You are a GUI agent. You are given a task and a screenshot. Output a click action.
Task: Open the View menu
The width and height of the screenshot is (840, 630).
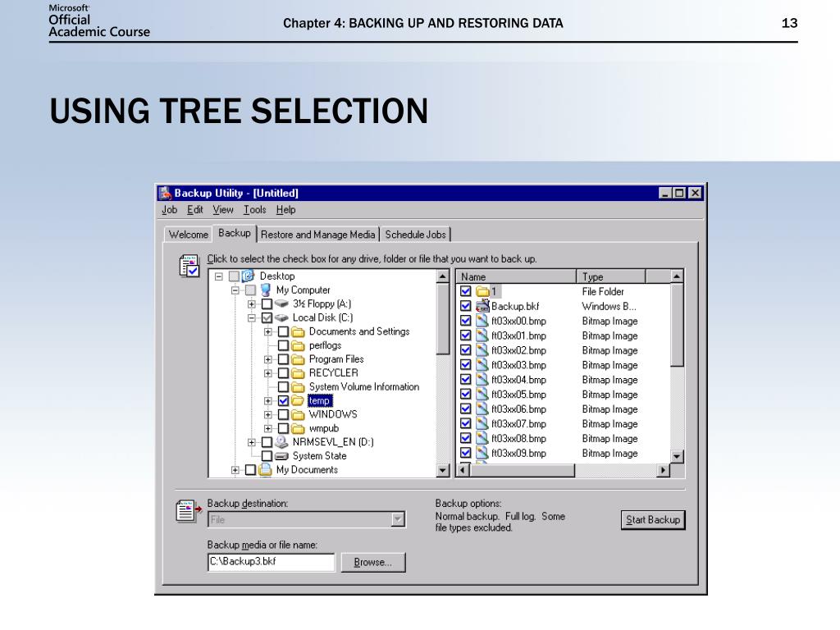[223, 210]
